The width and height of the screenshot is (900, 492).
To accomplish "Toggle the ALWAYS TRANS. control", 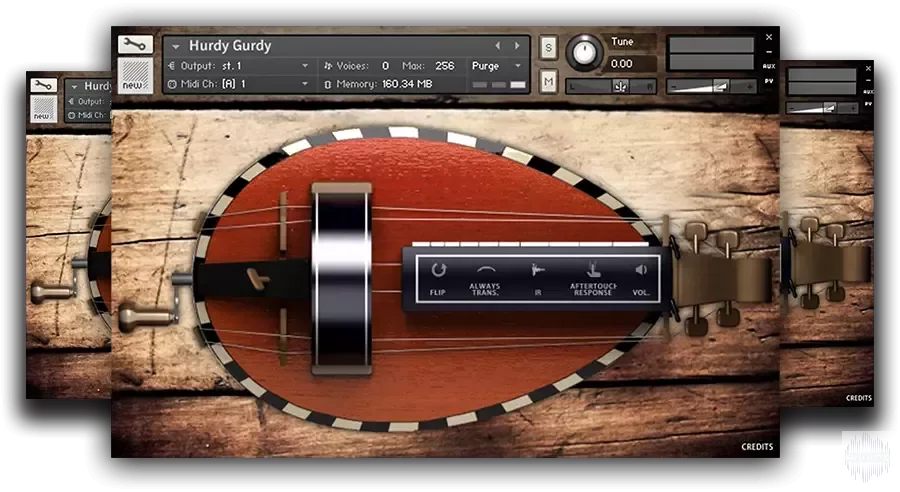I will click(484, 280).
